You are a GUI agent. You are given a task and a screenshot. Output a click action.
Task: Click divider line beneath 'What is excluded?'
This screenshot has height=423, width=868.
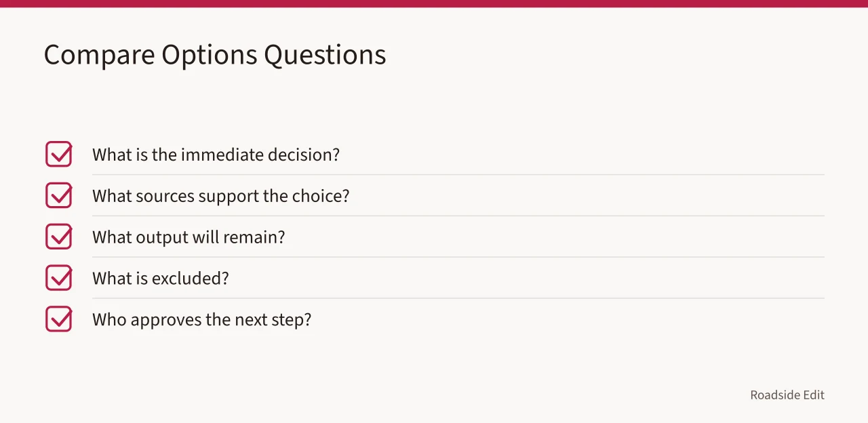[458, 298]
